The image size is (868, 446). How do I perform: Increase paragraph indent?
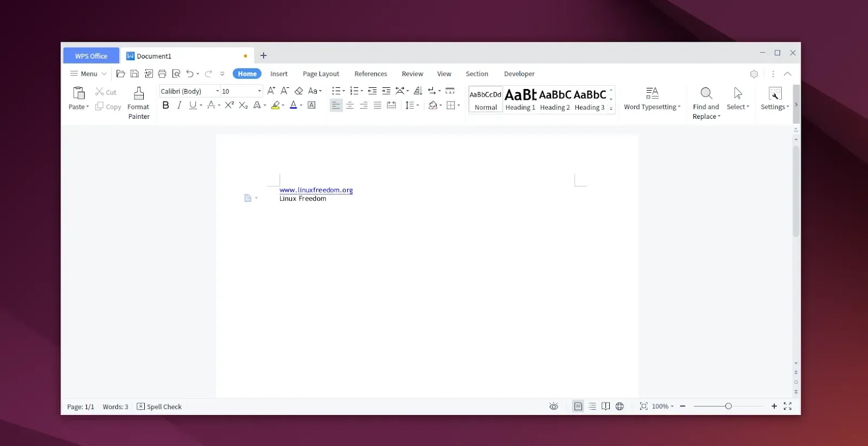click(x=386, y=91)
